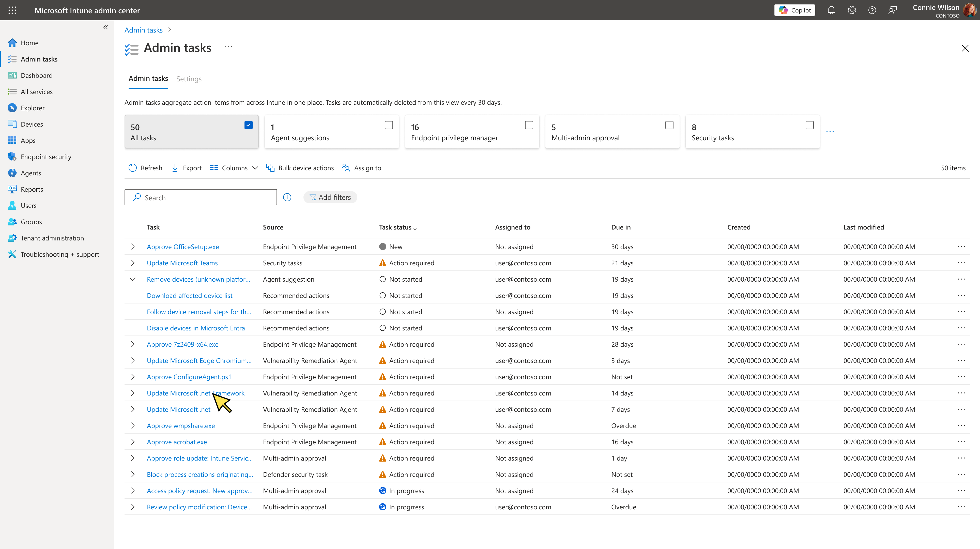Open the Download affected device list link
Screen dimensions: 980x549
coord(189,296)
